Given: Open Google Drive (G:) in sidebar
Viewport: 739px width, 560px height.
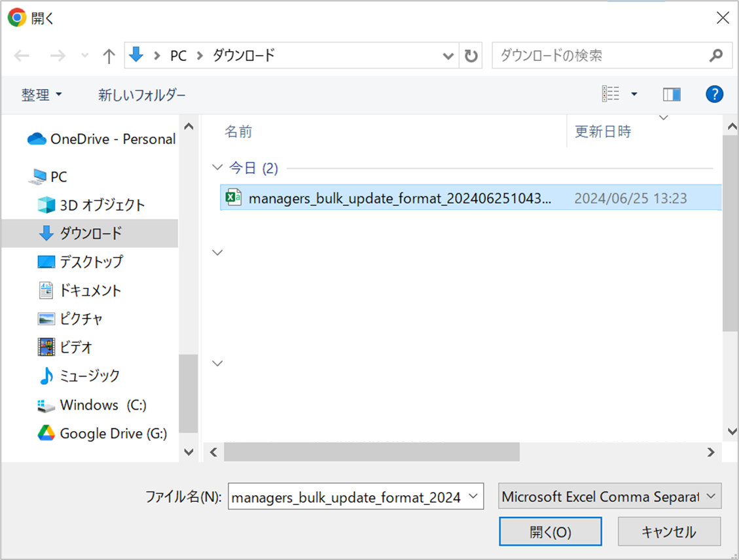Looking at the screenshot, I should [113, 433].
